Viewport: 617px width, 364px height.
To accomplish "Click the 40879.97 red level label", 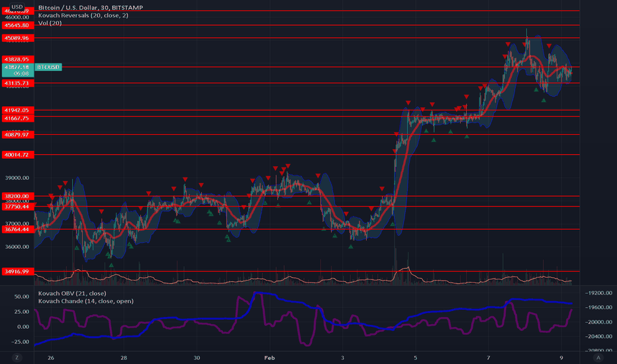I will (x=18, y=134).
